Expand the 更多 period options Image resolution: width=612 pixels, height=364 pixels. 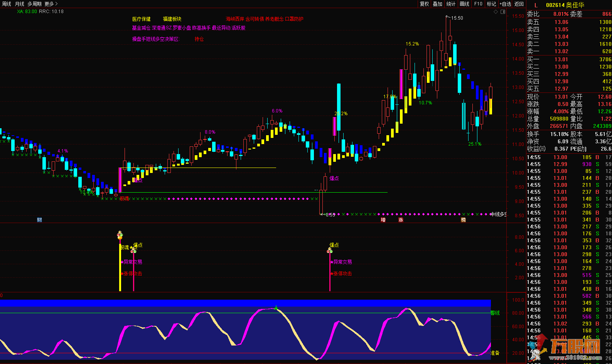(x=51, y=4)
